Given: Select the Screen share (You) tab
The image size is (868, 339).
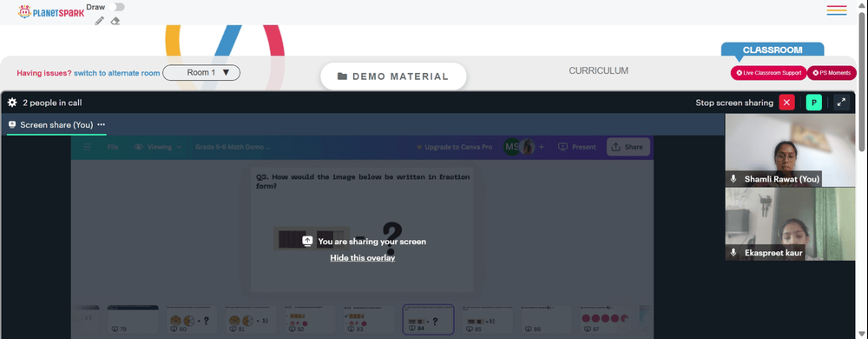Looking at the screenshot, I should click(x=56, y=125).
